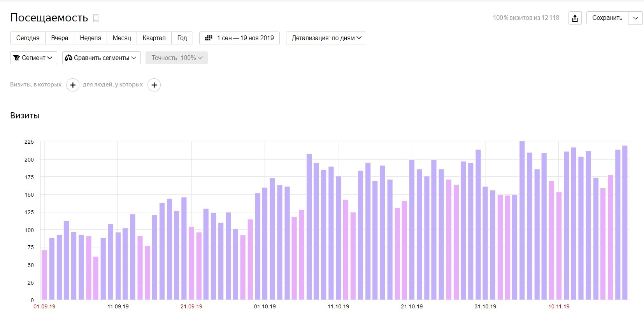Click the Сохранить button
Image resolution: width=644 pixels, height=322 pixels.
click(x=607, y=18)
